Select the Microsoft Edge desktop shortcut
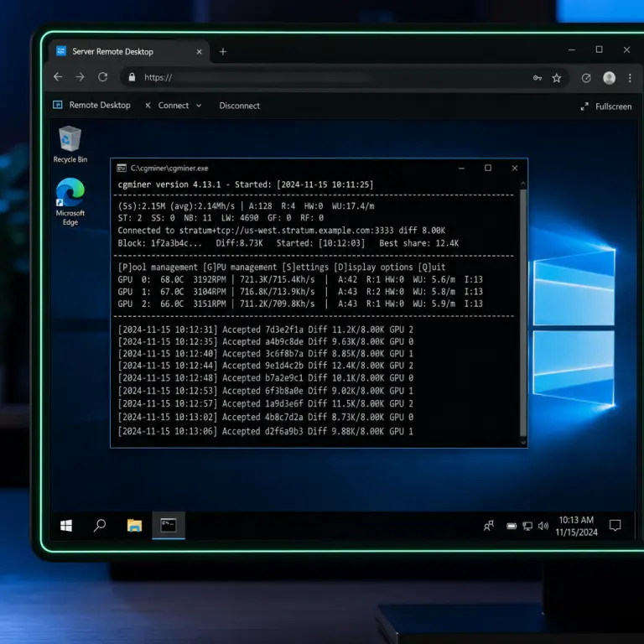 [70, 201]
